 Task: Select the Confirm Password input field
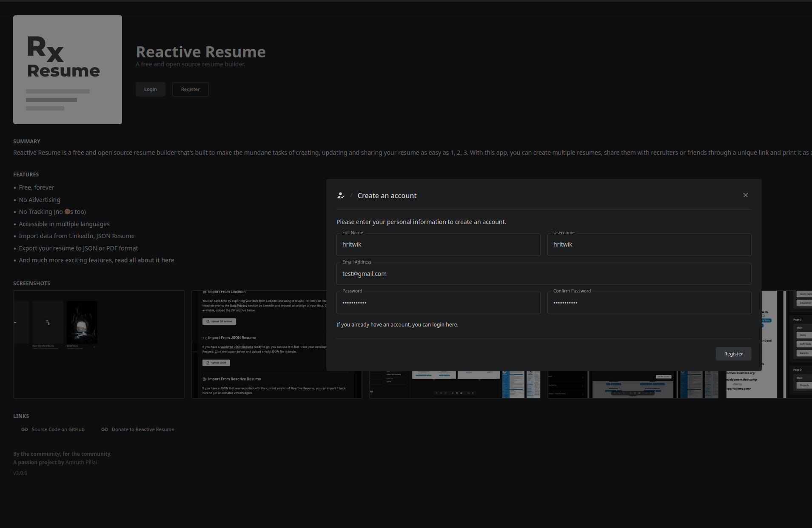point(649,302)
